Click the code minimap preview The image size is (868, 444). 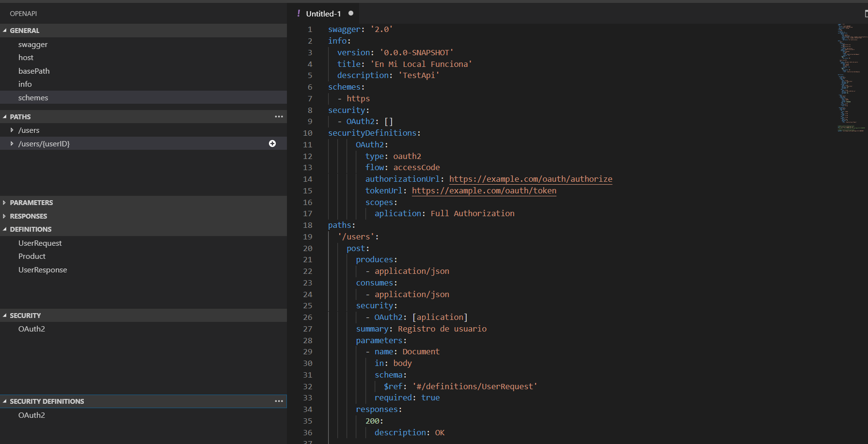pyautogui.click(x=851, y=78)
